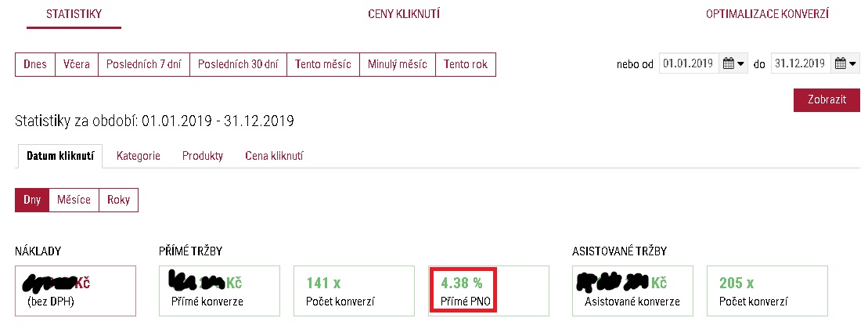Open the start date calendar picker
This screenshot has height=336, width=868.
pos(733,63)
